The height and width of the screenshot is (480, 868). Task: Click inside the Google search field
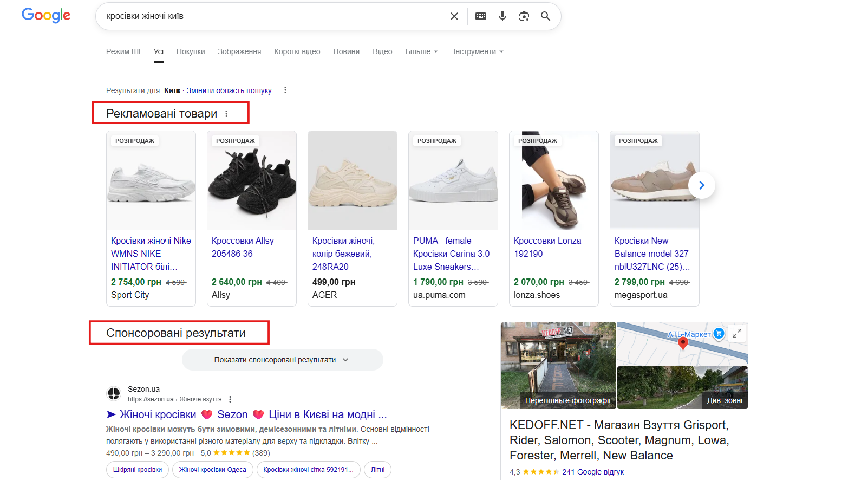271,16
